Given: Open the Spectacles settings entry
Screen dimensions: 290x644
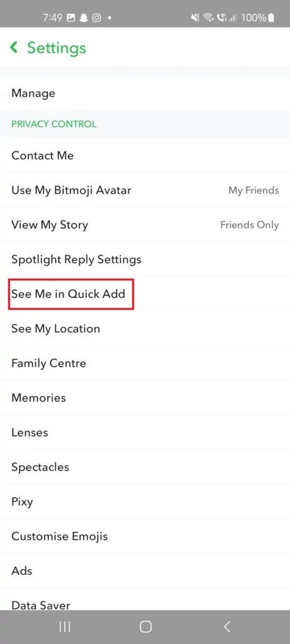Looking at the screenshot, I should (145, 467).
